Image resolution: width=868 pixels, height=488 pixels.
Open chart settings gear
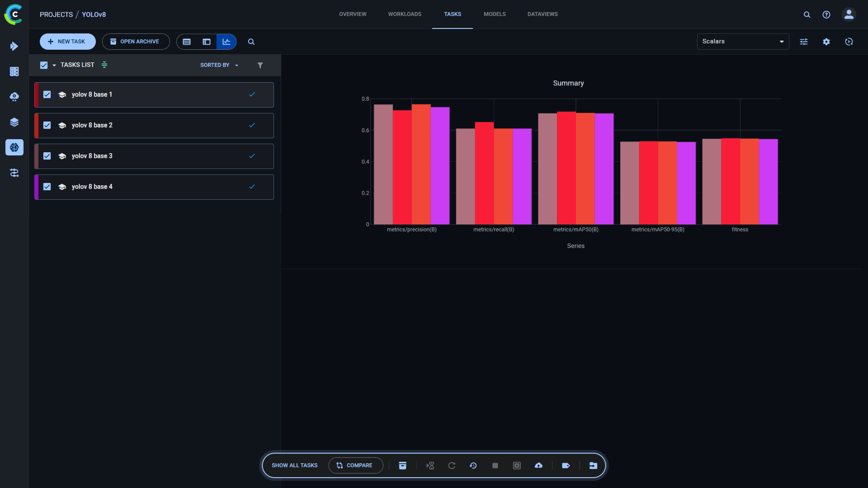(x=826, y=42)
